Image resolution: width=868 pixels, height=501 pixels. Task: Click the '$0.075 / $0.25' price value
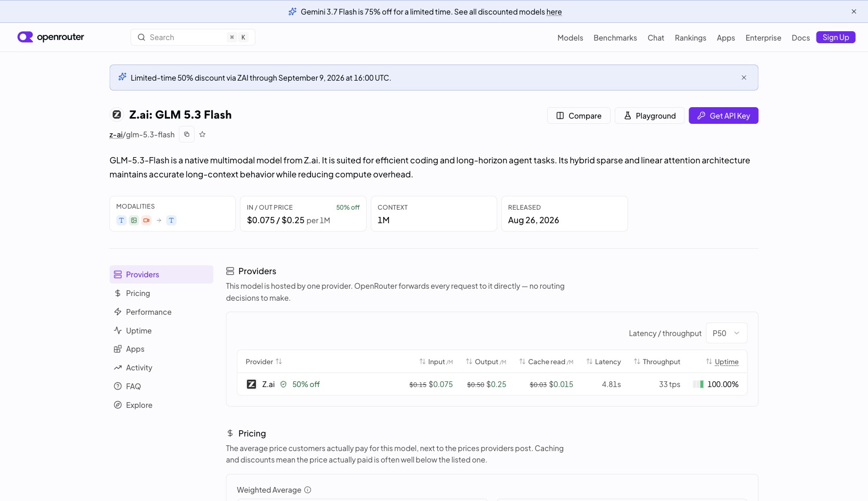[x=276, y=220]
